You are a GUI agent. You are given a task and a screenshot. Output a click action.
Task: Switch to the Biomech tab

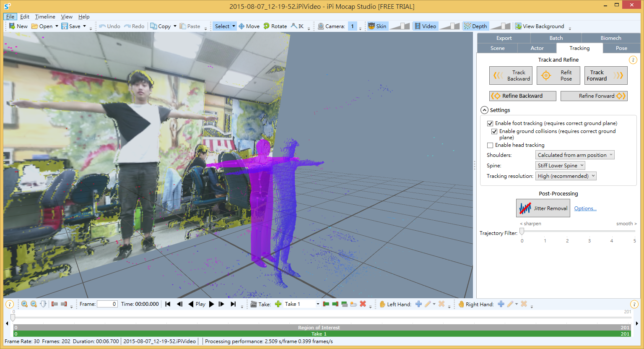[610, 38]
